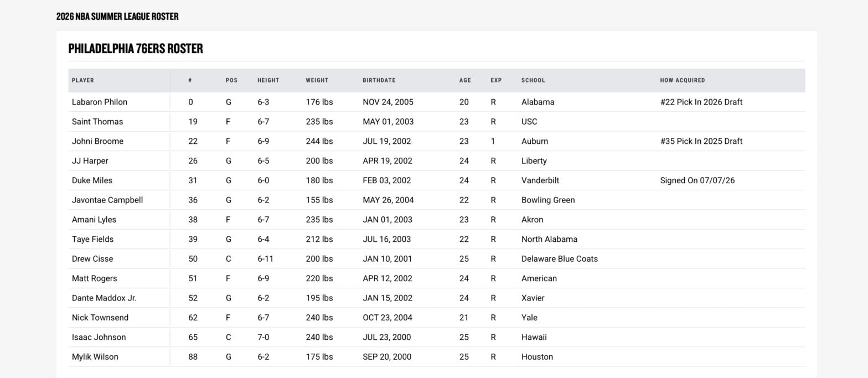The width and height of the screenshot is (868, 378).
Task: Select player name Mylik Wilson
Action: tap(95, 357)
